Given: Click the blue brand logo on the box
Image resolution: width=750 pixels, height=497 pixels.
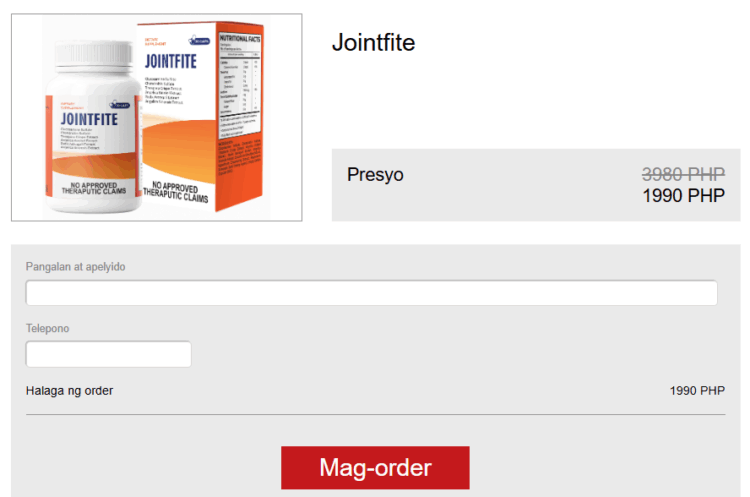Looking at the screenshot, I should [x=199, y=41].
